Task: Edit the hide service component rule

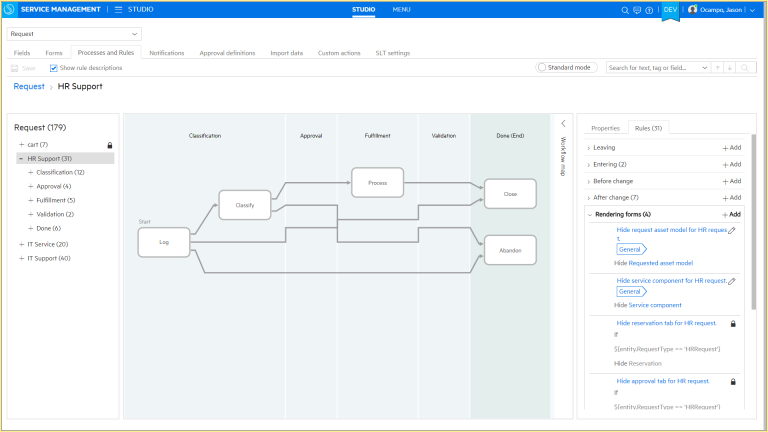Action: click(x=732, y=281)
